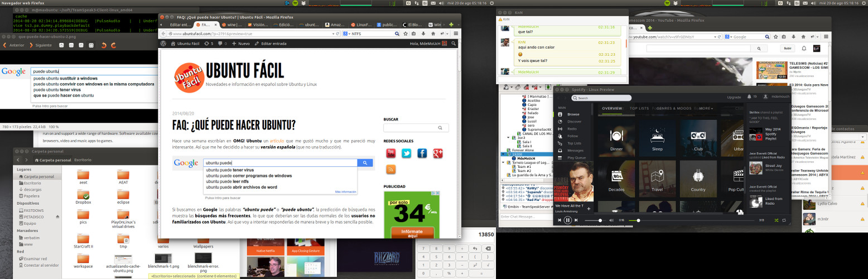Go back in the Carpeta personal file manager
This screenshot has width=868, height=279.
18,160
